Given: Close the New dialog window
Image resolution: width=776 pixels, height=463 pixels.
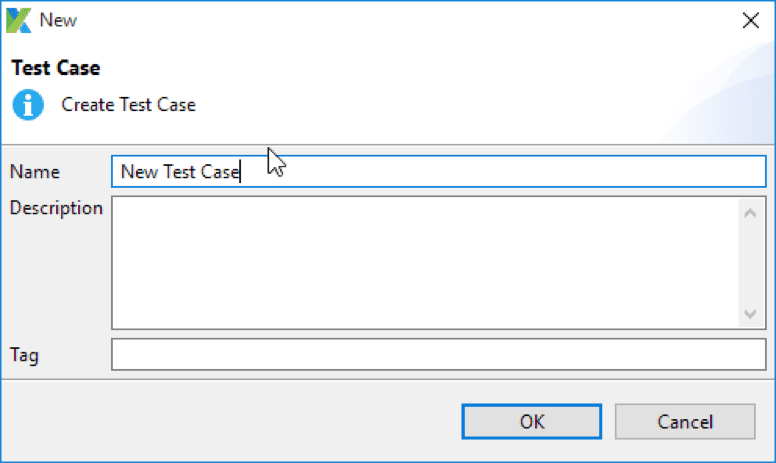Looking at the screenshot, I should point(750,20).
